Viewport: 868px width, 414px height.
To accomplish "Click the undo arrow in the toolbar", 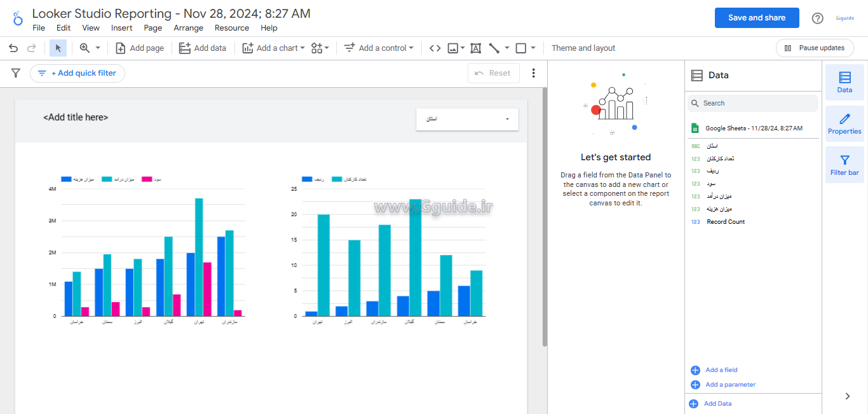I will [x=13, y=48].
